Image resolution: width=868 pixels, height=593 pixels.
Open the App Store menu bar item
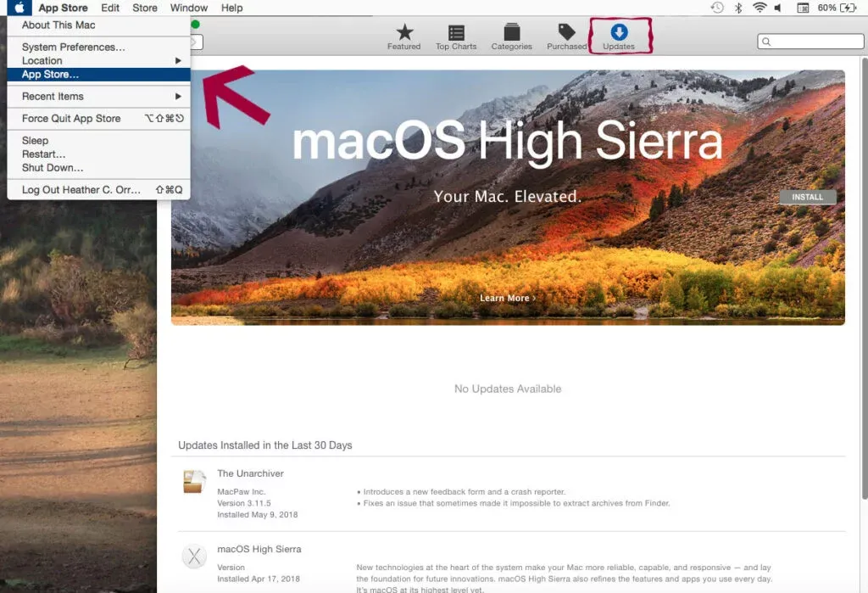tap(63, 8)
